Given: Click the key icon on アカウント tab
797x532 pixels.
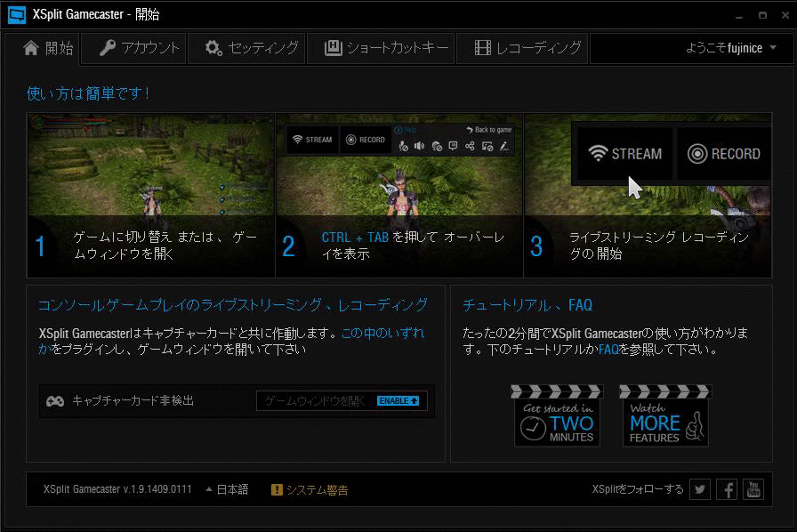Looking at the screenshot, I should pyautogui.click(x=108, y=48).
